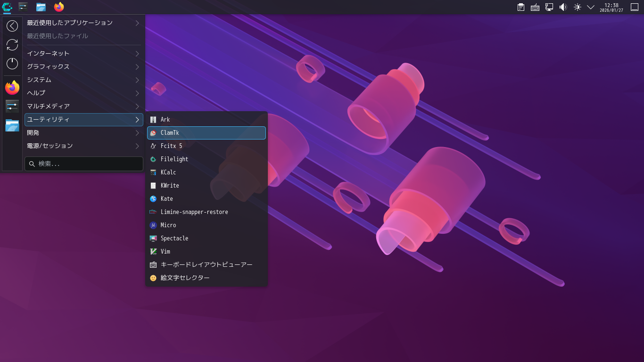The width and height of the screenshot is (644, 362).
Task: Launch Firefox from the menu sidebar favorites
Action: click(x=12, y=88)
